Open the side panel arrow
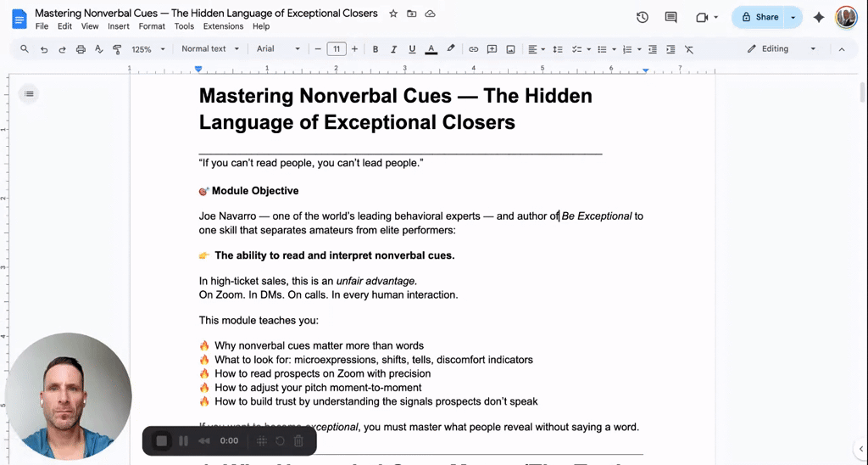The height and width of the screenshot is (465, 868). coord(861,449)
